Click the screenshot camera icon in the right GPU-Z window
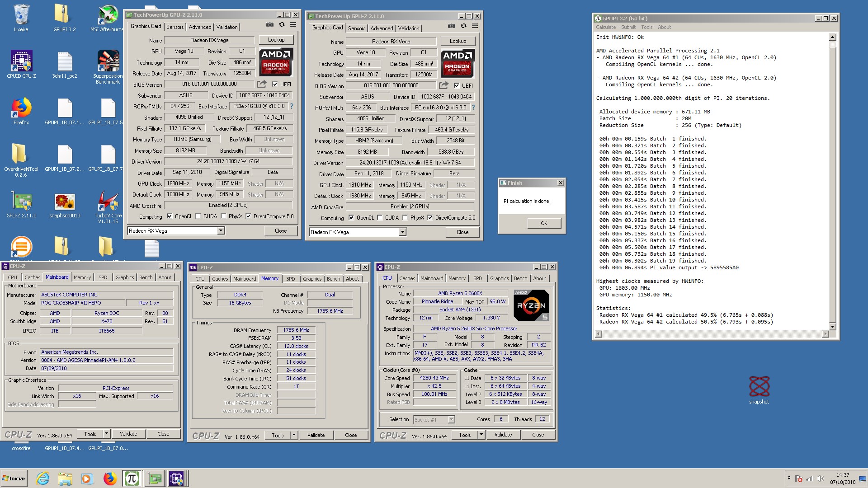 [x=452, y=26]
